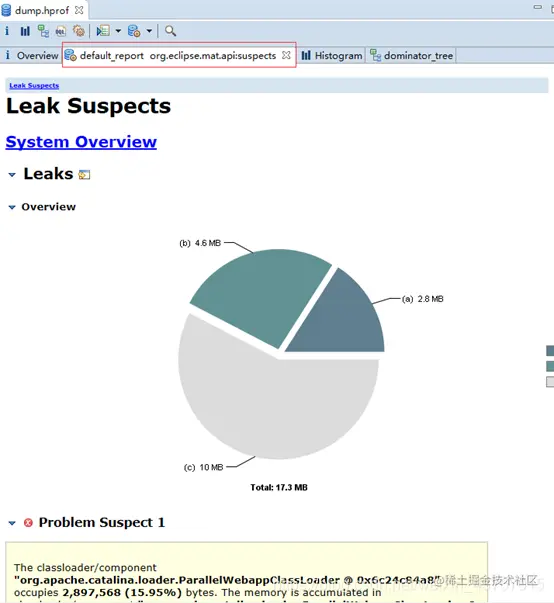Collapse the Overview subsection triangle
Viewport: 554px width, 603px height.
click(12, 207)
